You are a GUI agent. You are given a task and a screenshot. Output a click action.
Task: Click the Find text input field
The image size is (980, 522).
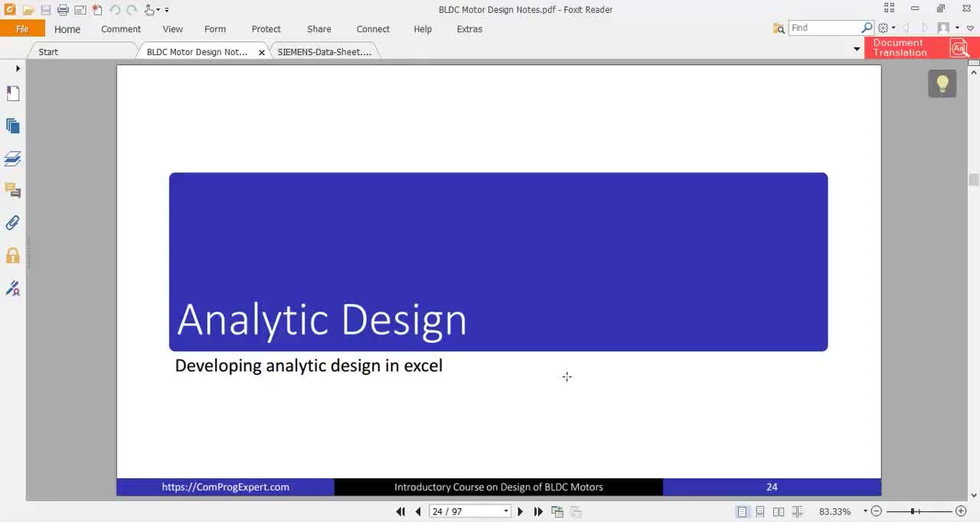[x=824, y=28]
